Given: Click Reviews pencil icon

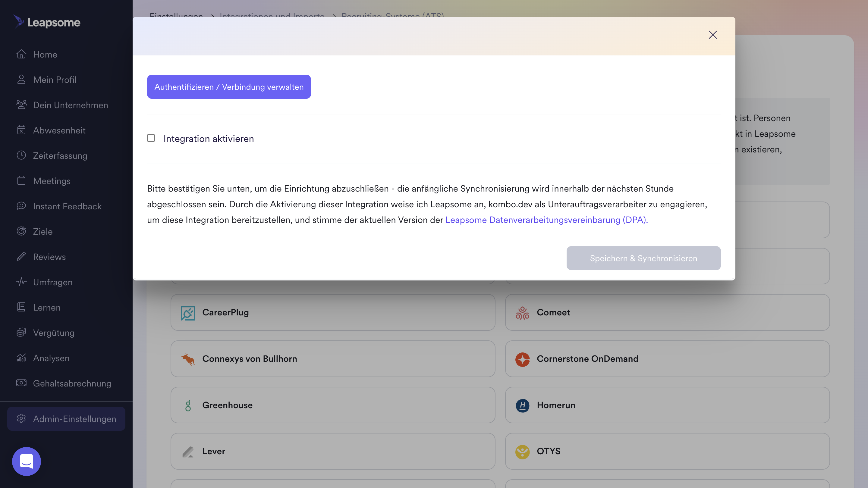Looking at the screenshot, I should (21, 256).
